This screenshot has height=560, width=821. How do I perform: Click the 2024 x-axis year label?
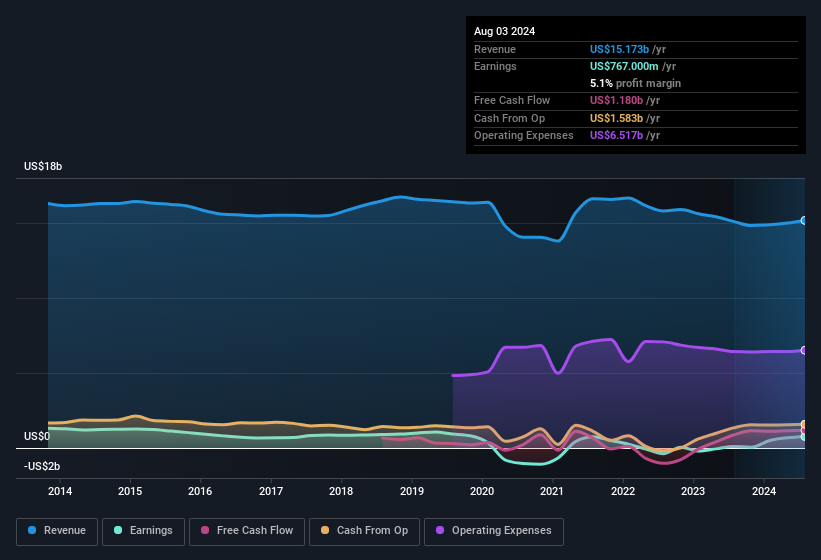click(764, 491)
